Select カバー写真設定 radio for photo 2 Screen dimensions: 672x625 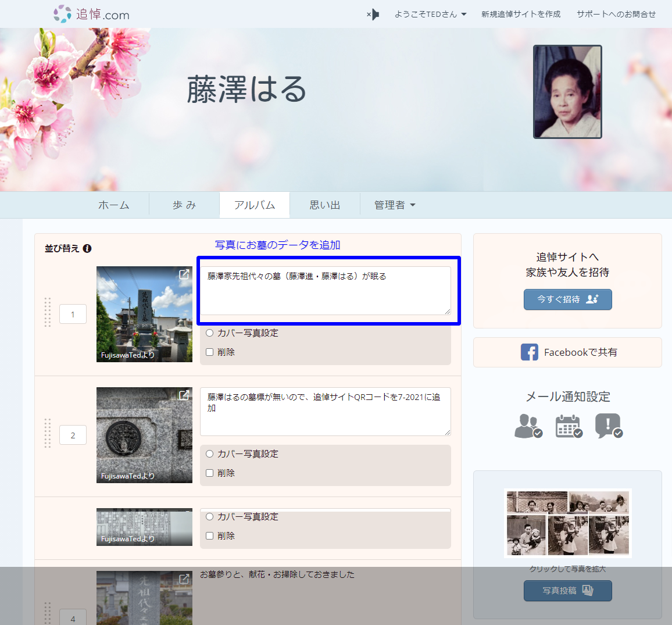(x=210, y=454)
